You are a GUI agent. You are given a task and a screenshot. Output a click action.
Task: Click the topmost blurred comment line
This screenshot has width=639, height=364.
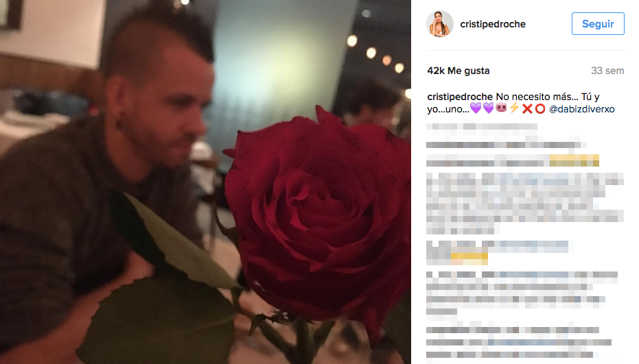tap(482, 126)
